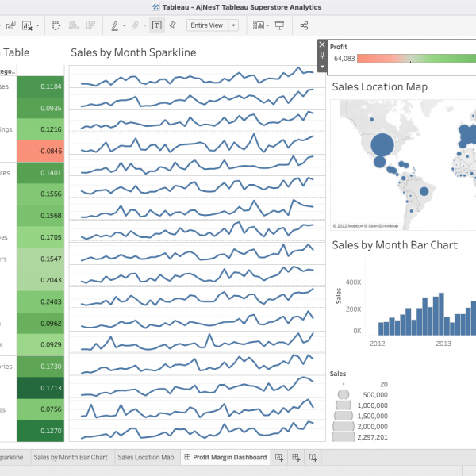Image resolution: width=476 pixels, height=476 pixels.
Task: Click the New Worksheet icon
Action: (x=278, y=458)
